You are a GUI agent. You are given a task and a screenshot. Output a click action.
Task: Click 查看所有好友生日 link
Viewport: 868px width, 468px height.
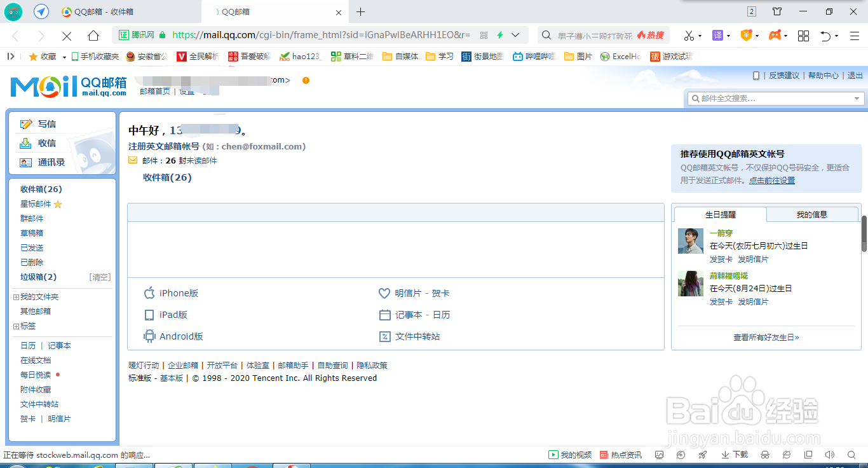766,338
